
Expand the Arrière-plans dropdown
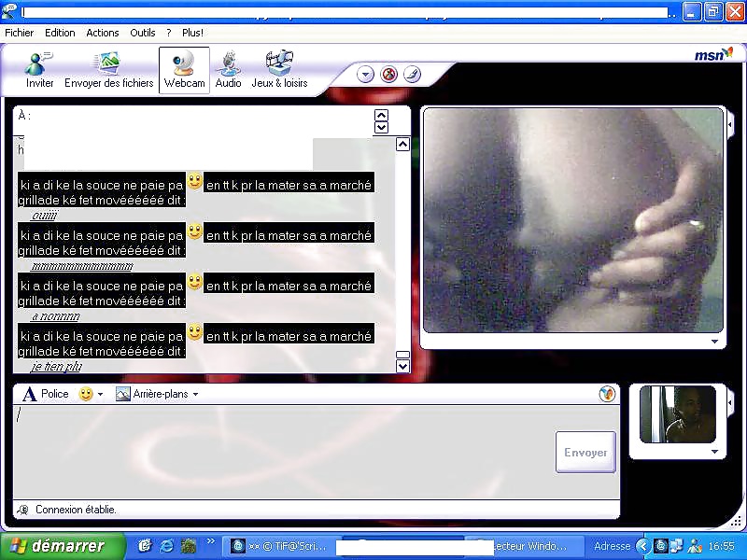coord(157,394)
